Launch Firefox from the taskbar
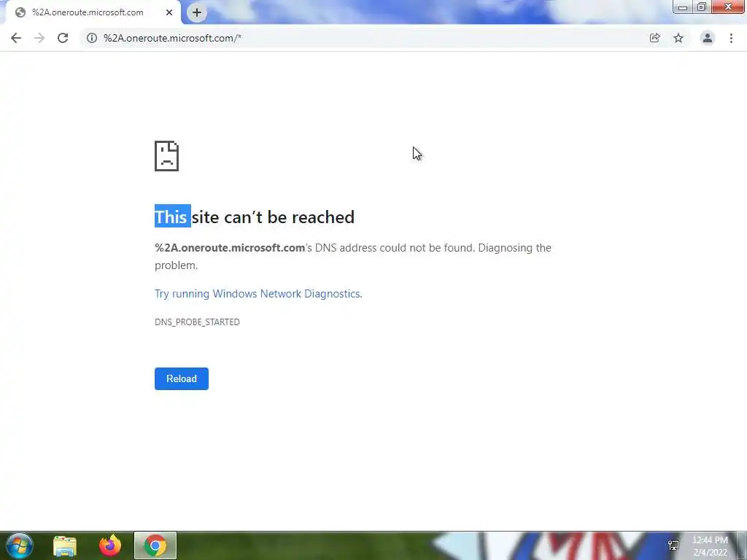Viewport: 747px width, 560px height. [110, 545]
